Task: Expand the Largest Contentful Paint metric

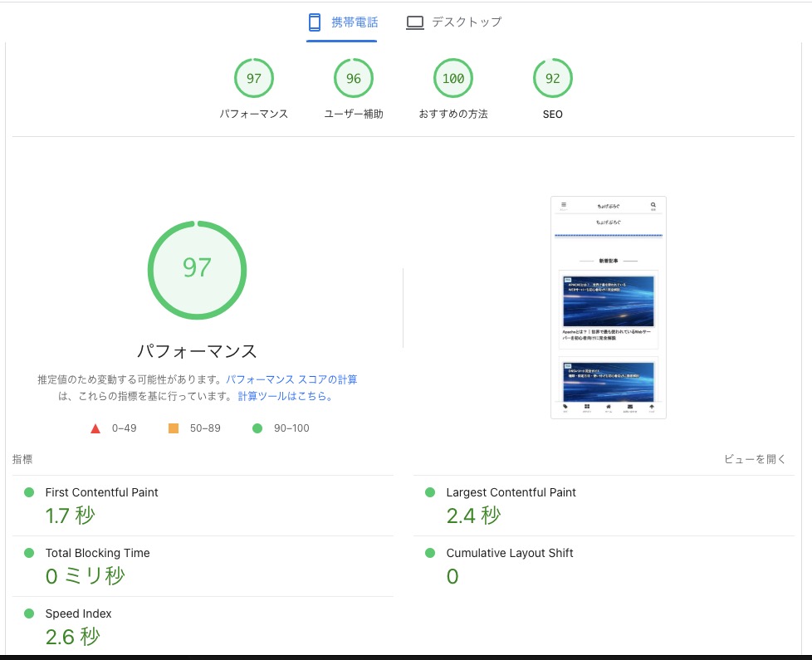Action: pyautogui.click(x=511, y=492)
